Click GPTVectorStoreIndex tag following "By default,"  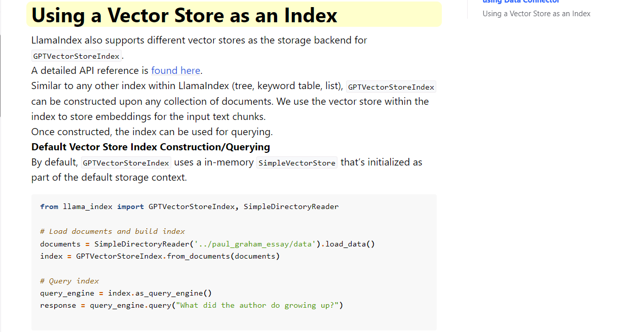pos(126,163)
